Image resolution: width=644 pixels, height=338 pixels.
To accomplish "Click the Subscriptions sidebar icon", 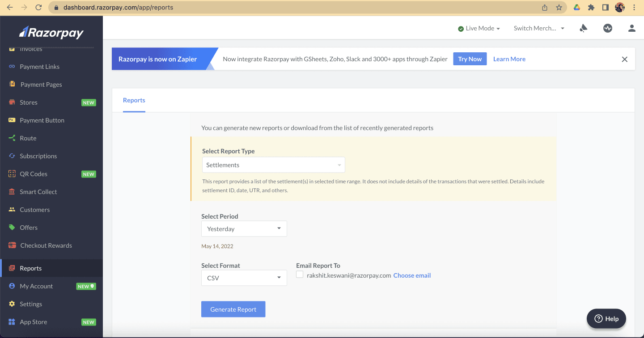I will (12, 156).
